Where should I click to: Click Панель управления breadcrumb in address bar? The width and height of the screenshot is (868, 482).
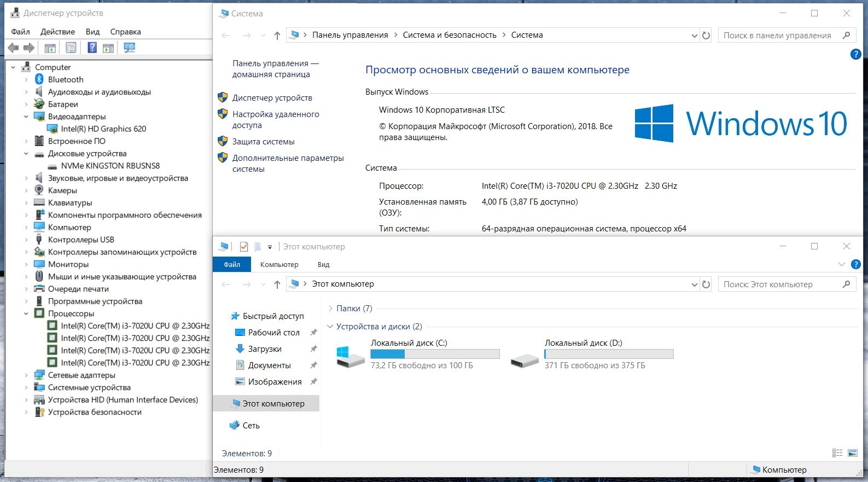[350, 35]
